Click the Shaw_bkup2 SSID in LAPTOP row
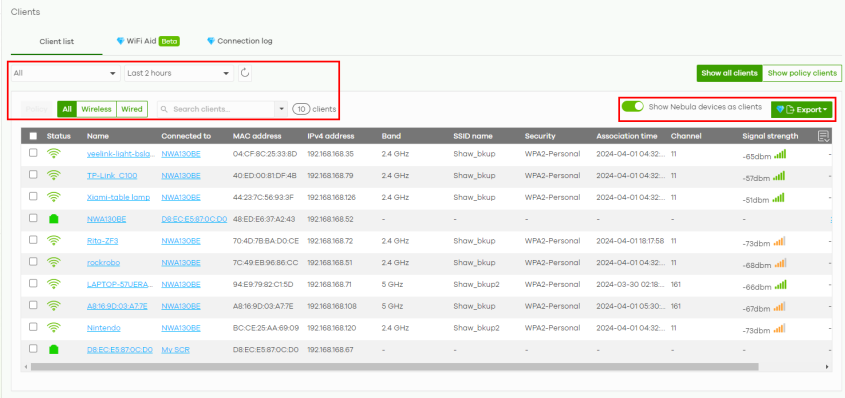 click(x=476, y=284)
